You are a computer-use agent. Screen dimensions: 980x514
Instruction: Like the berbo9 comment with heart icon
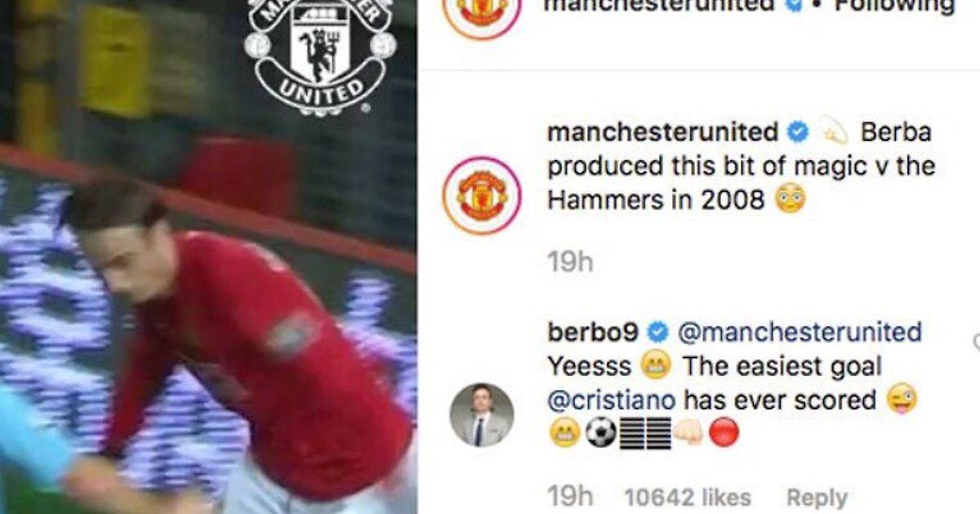pos(975,343)
